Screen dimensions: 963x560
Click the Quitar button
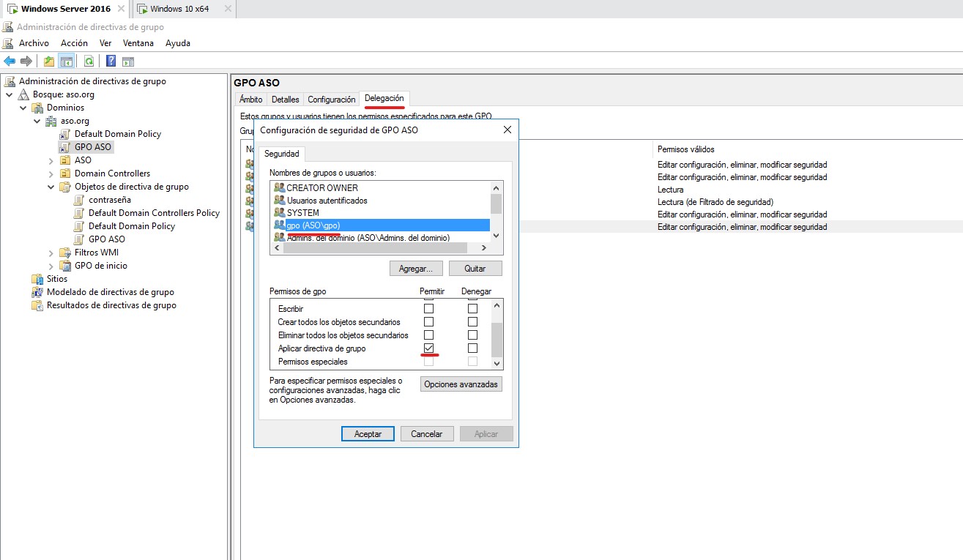[475, 269]
